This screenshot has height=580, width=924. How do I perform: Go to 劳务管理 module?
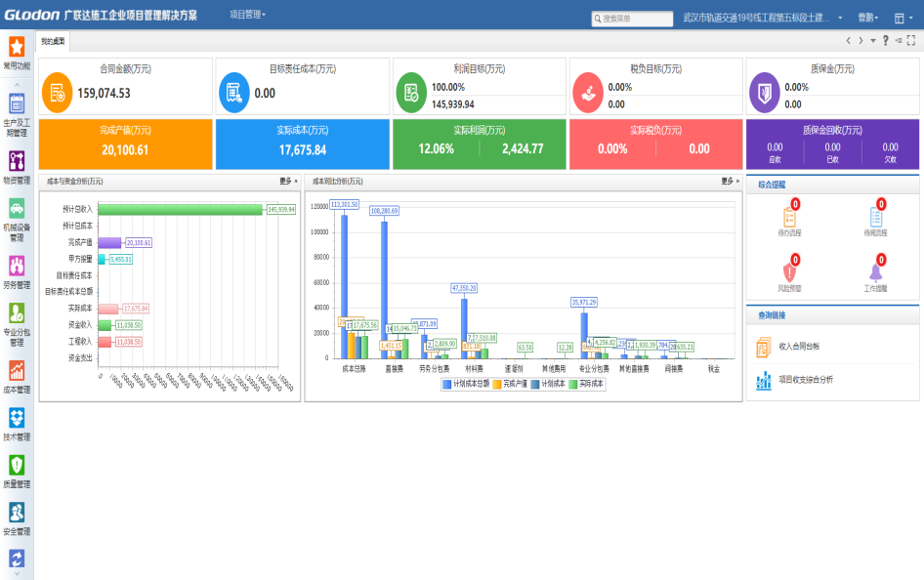pyautogui.click(x=17, y=265)
